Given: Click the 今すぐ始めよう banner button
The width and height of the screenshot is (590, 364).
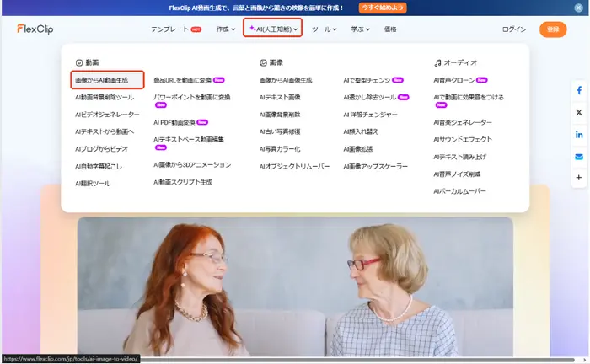Looking at the screenshot, I should pos(383,8).
